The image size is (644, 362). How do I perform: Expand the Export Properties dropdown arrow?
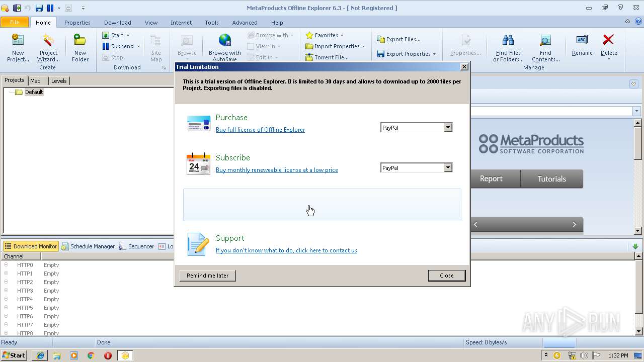434,54
